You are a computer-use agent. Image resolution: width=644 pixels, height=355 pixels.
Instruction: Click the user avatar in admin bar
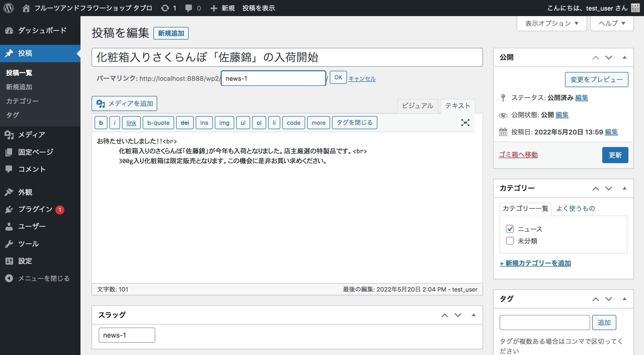pyautogui.click(x=635, y=8)
